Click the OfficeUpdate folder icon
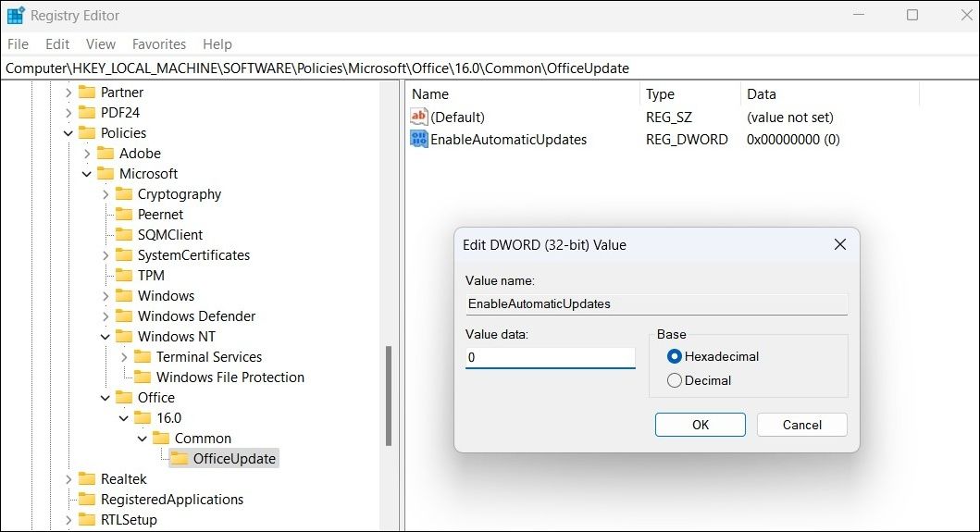The height and width of the screenshot is (532, 980). (x=180, y=459)
